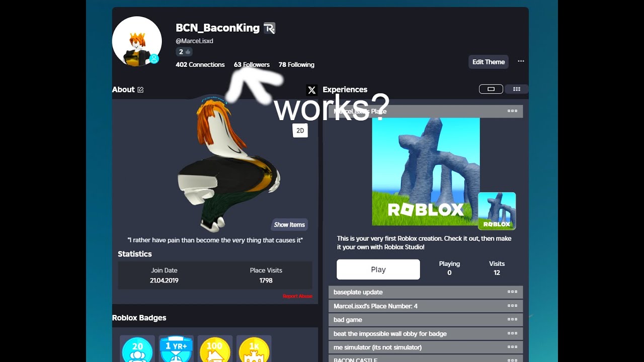Click the Join Date value 21.04.2019

(164, 281)
